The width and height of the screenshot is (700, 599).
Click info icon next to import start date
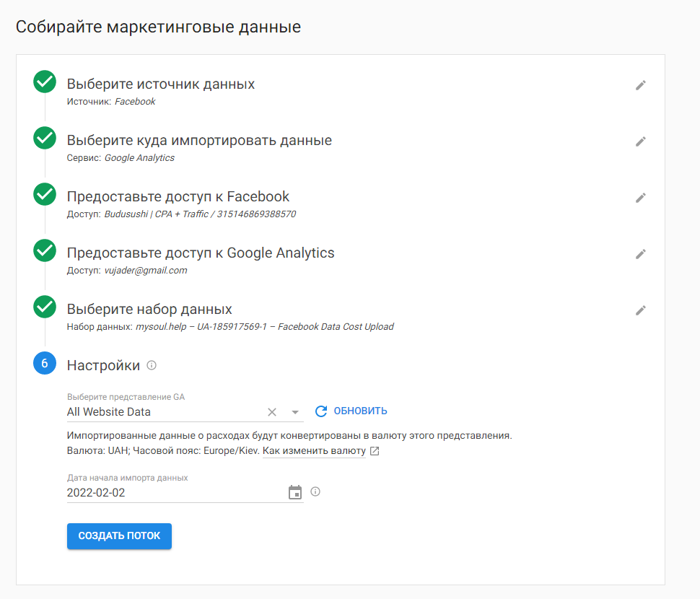[x=315, y=492]
